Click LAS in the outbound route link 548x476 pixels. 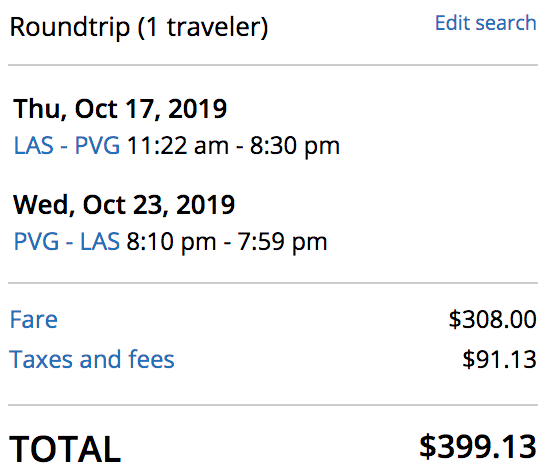point(34,145)
